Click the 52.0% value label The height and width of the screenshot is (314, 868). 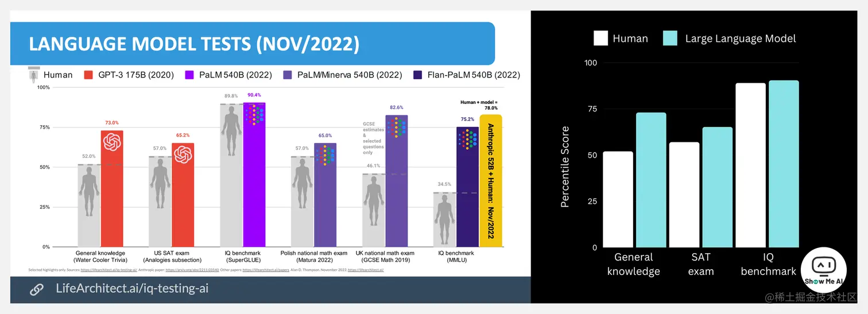tap(89, 156)
